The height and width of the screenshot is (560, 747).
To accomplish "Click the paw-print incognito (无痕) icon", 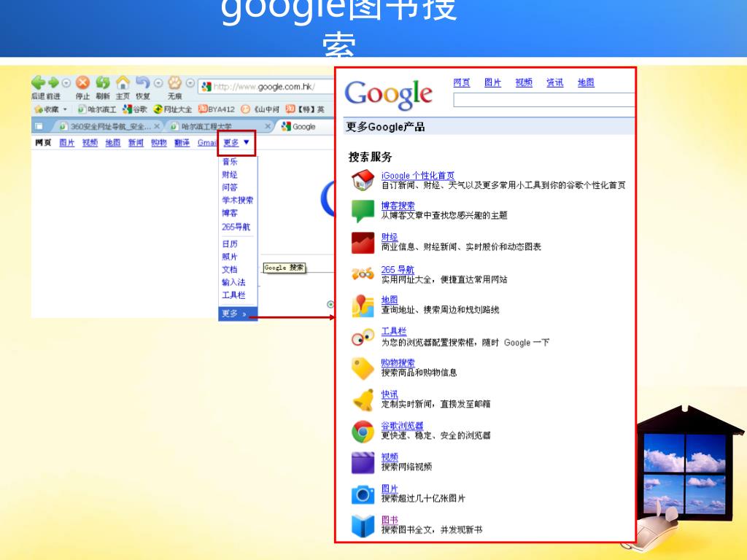I will point(175,83).
